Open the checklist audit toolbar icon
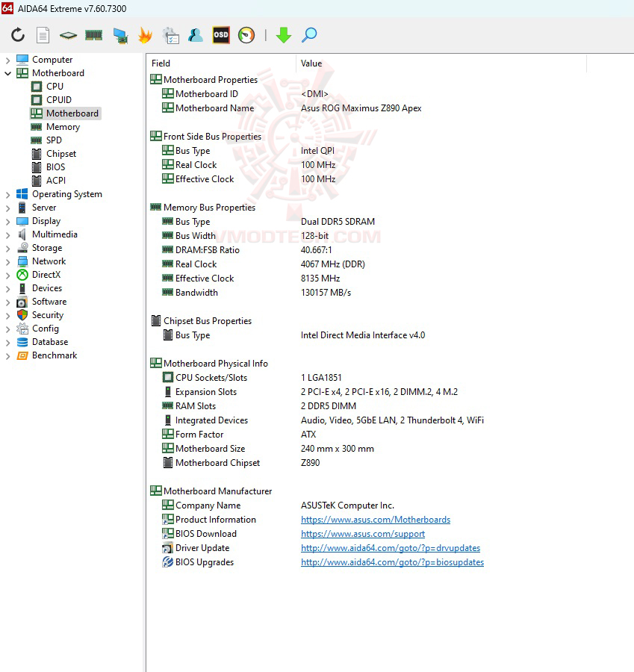Viewport: 634px width, 672px height. [171, 35]
